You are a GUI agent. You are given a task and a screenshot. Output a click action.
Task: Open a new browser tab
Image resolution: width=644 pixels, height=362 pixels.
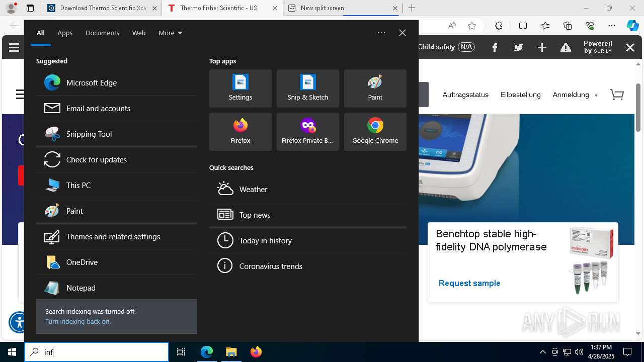pos(412,8)
